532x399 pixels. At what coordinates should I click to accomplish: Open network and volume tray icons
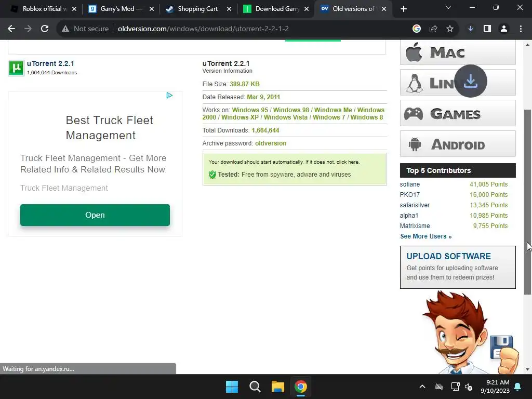pos(462,387)
